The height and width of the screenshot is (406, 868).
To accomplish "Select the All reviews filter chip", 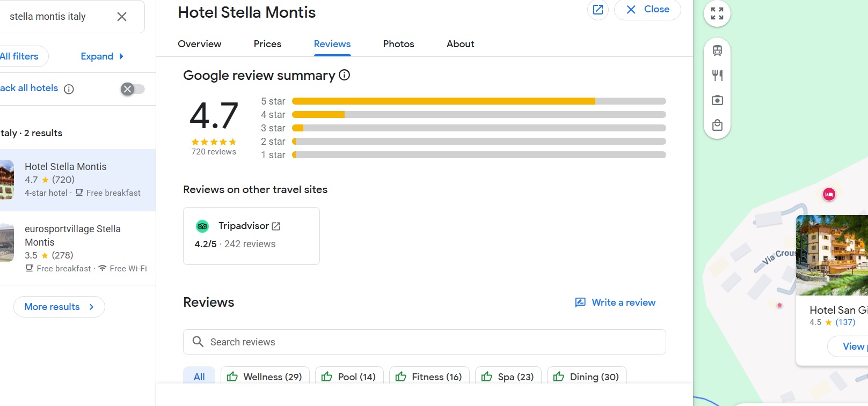I will tap(199, 377).
